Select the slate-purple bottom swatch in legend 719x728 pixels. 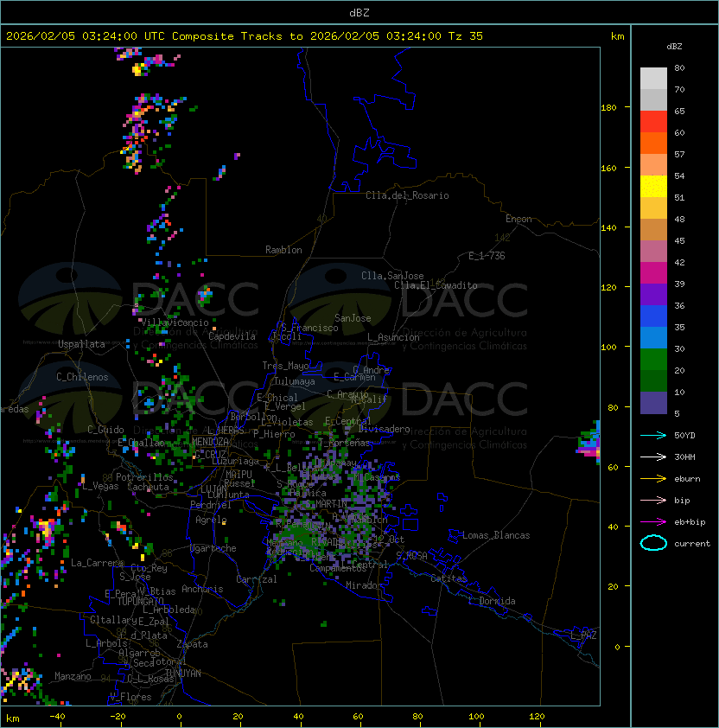[653, 403]
